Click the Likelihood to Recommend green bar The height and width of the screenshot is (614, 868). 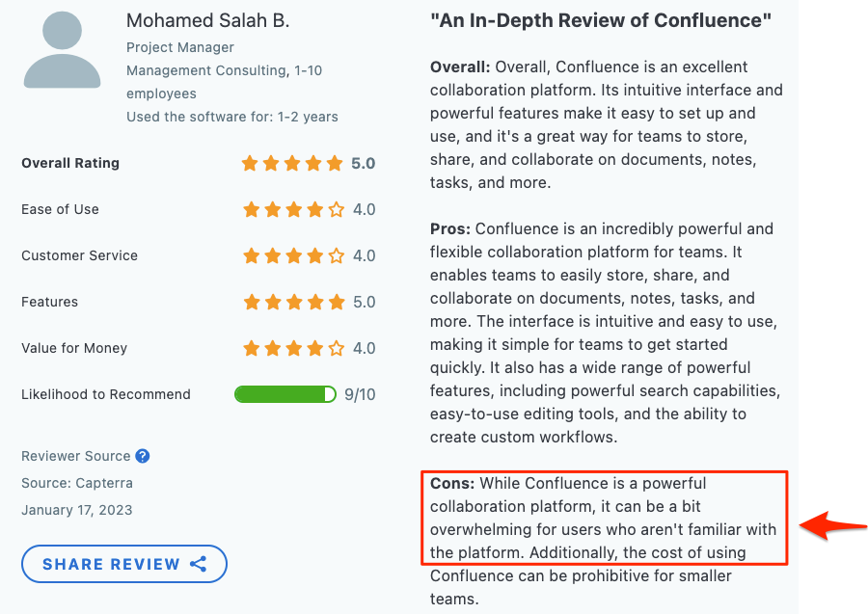pyautogui.click(x=285, y=394)
